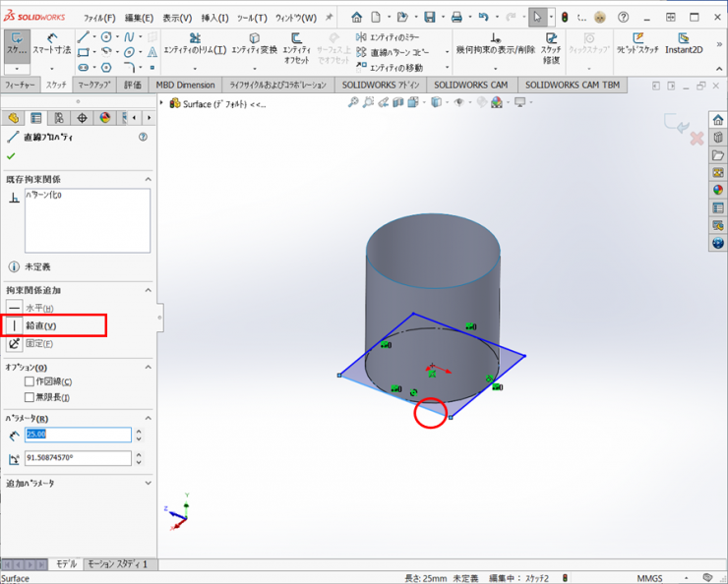
Task: Apply the 固定(F) fix constraint
Action: click(39, 343)
